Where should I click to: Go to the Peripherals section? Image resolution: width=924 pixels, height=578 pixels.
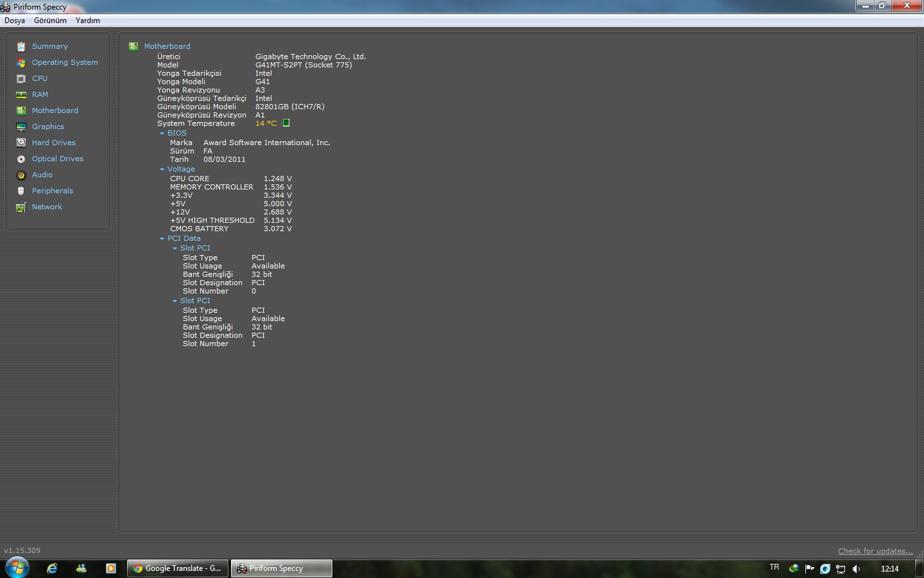click(x=53, y=191)
